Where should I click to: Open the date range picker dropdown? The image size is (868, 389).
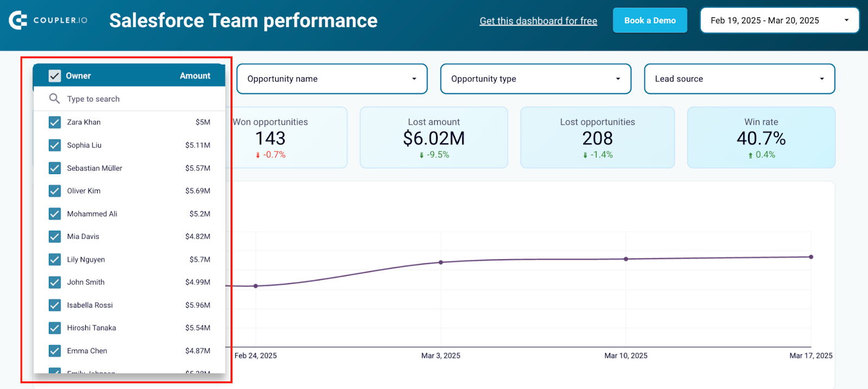coord(780,20)
